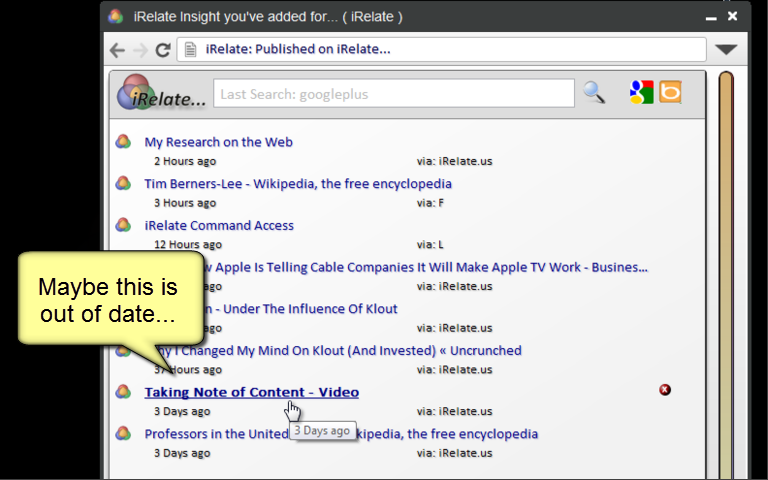This screenshot has height=480, width=768.
Task: Click the iRelate icon in the title bar
Action: pyautogui.click(x=116, y=17)
